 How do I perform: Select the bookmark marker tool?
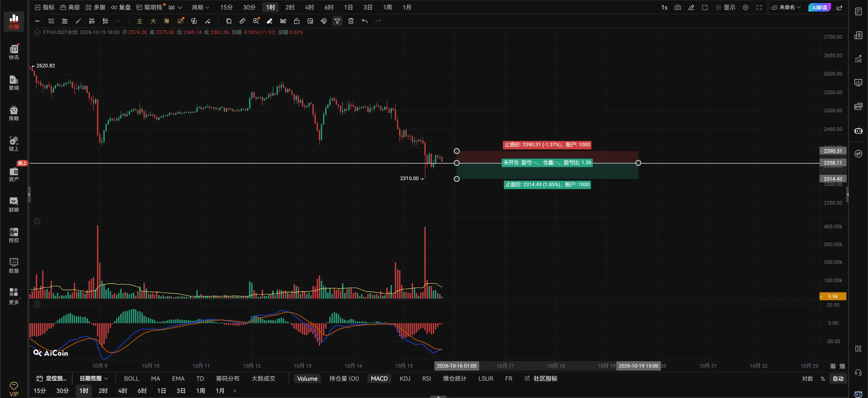coord(229,21)
